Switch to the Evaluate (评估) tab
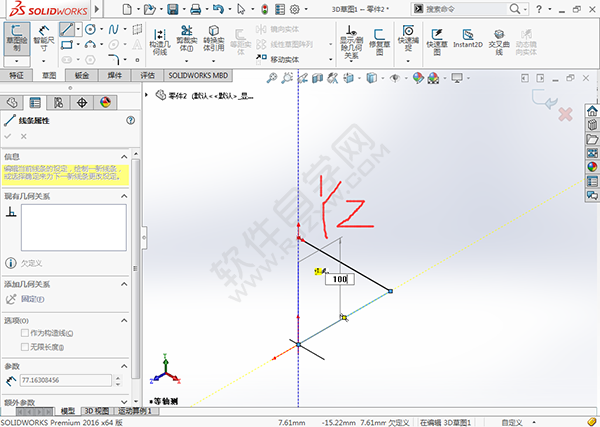 click(x=147, y=75)
